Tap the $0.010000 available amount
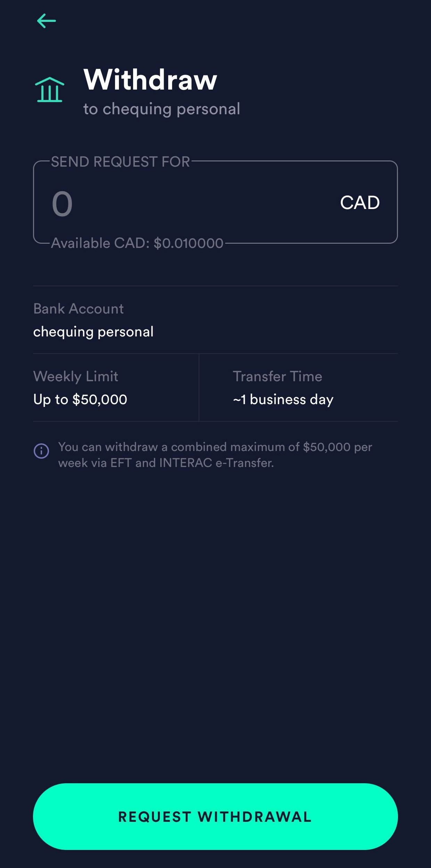This screenshot has width=431, height=868. tap(188, 243)
